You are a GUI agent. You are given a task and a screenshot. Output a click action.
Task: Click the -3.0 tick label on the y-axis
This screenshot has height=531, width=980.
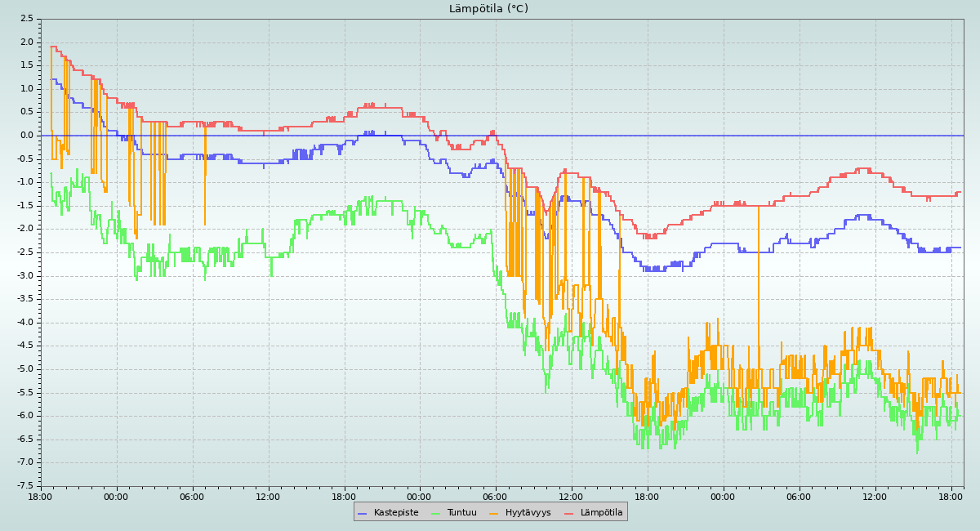coord(25,276)
